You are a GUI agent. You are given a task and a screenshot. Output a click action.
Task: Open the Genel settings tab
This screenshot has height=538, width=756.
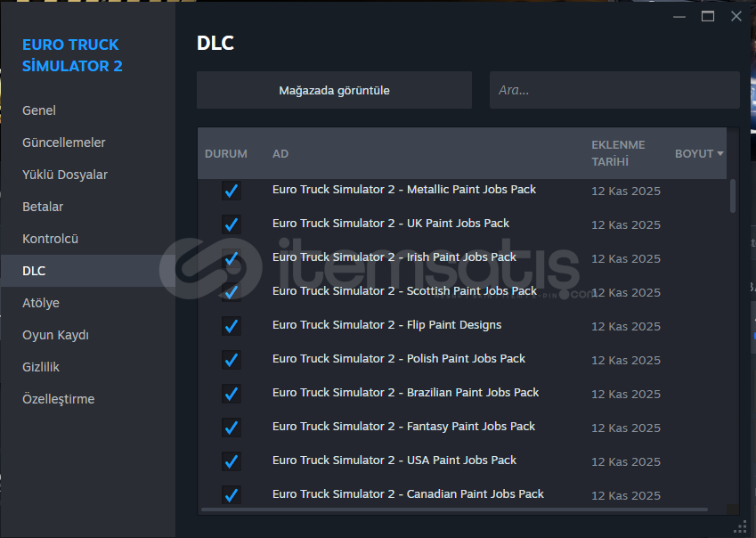[39, 110]
